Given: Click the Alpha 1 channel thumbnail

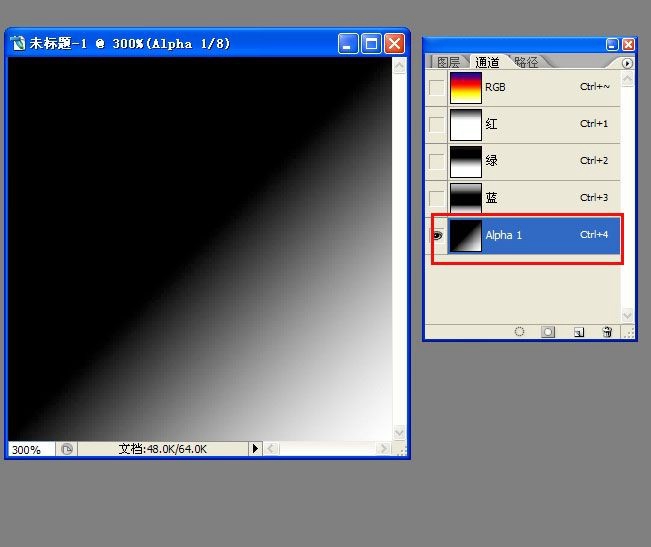Looking at the screenshot, I should point(465,235).
